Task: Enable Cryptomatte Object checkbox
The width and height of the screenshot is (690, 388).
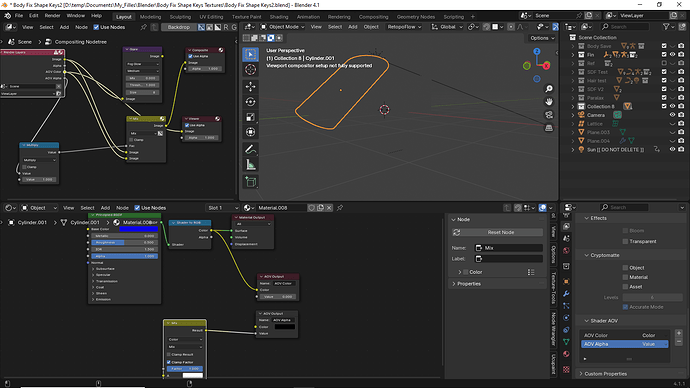Action: [625, 267]
